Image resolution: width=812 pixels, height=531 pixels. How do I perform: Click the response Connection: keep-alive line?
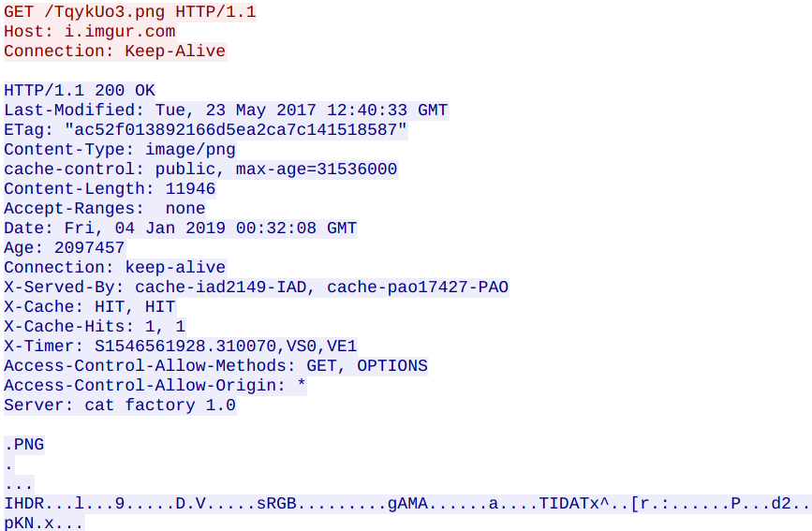click(x=114, y=268)
